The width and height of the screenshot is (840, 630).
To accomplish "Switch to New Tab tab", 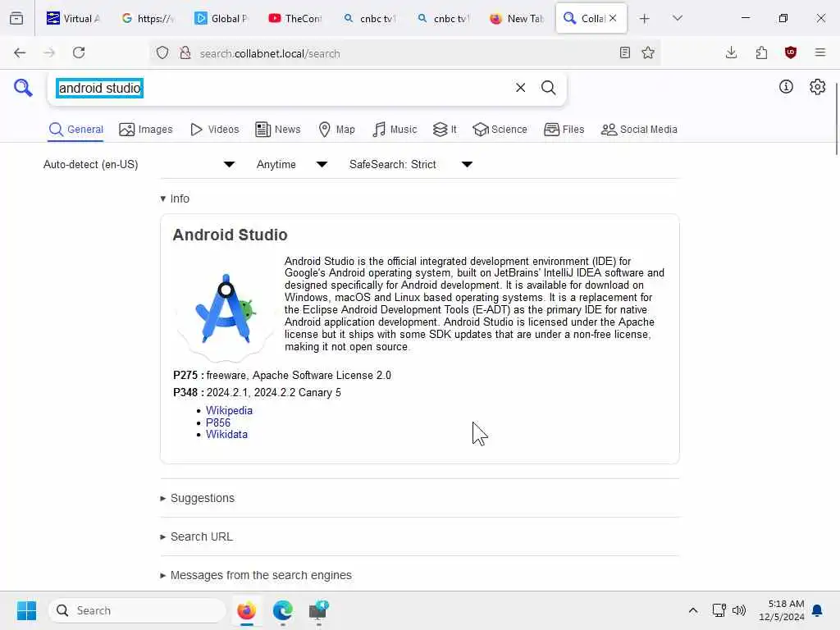I will [517, 18].
